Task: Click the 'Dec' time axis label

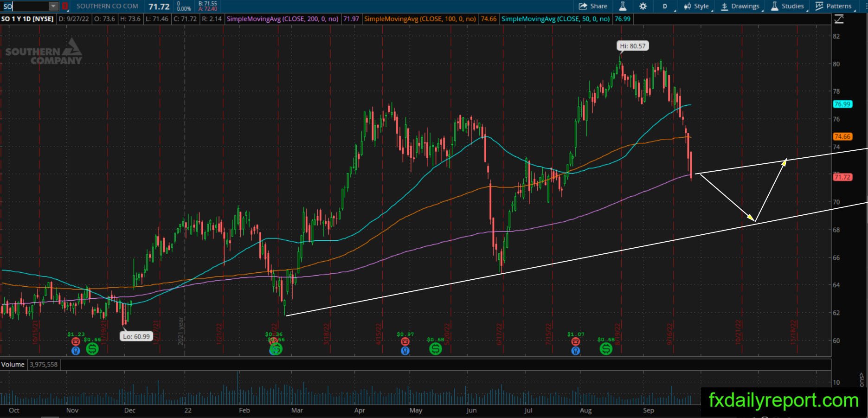Action: (x=129, y=410)
